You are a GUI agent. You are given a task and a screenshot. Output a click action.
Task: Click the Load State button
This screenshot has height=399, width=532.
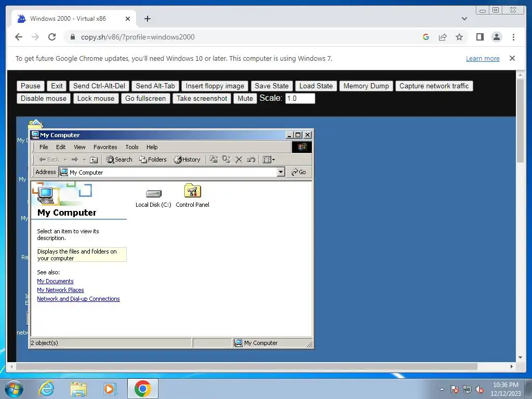point(316,86)
